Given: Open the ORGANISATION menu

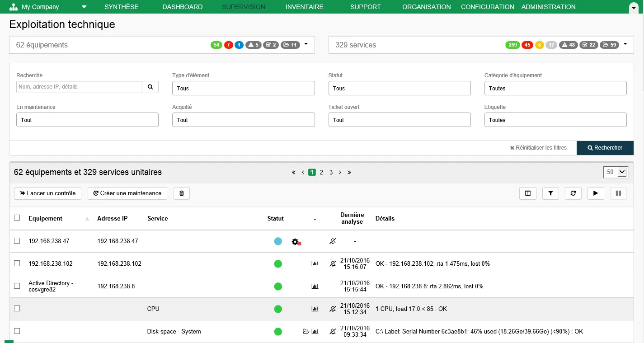Looking at the screenshot, I should (427, 7).
